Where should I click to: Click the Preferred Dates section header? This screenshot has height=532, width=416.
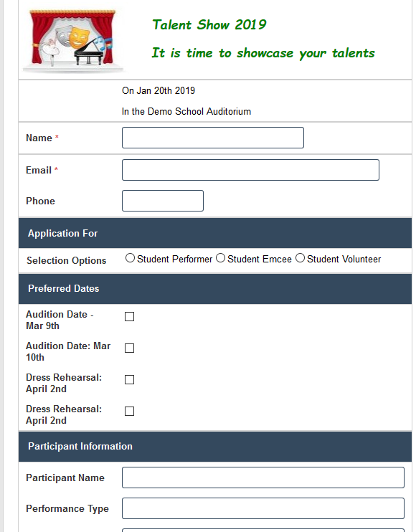click(215, 289)
